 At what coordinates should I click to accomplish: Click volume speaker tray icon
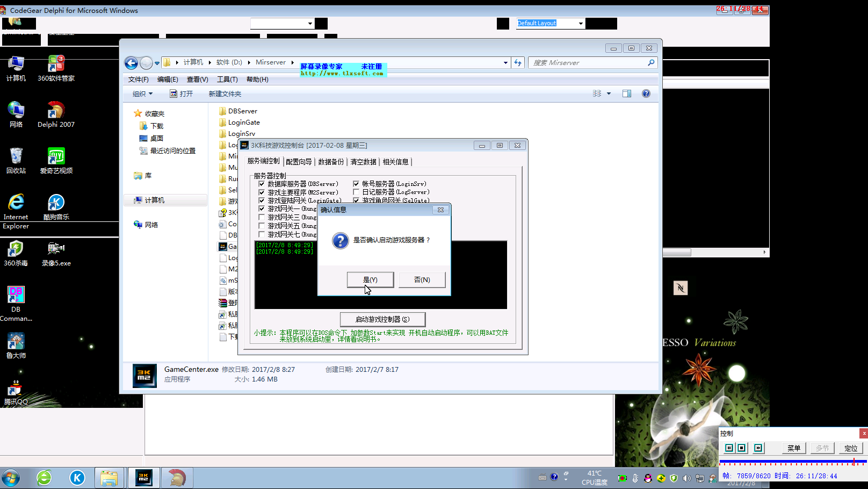coord(686,478)
